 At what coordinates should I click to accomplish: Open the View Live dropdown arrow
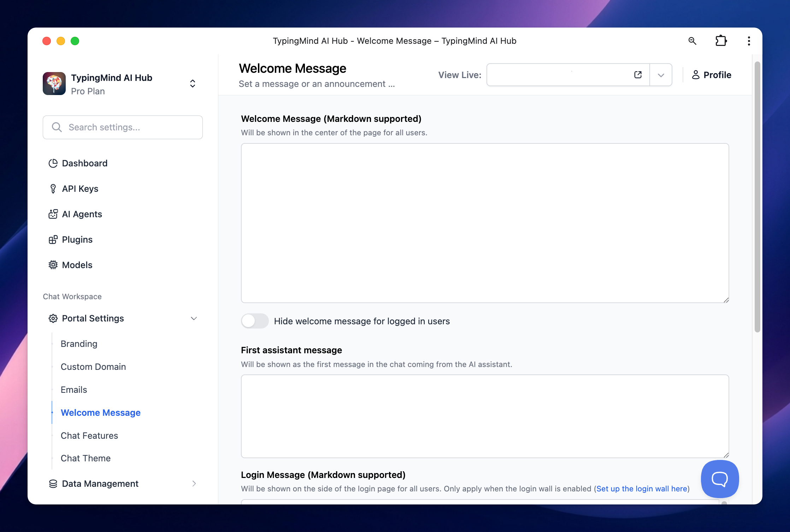661,75
